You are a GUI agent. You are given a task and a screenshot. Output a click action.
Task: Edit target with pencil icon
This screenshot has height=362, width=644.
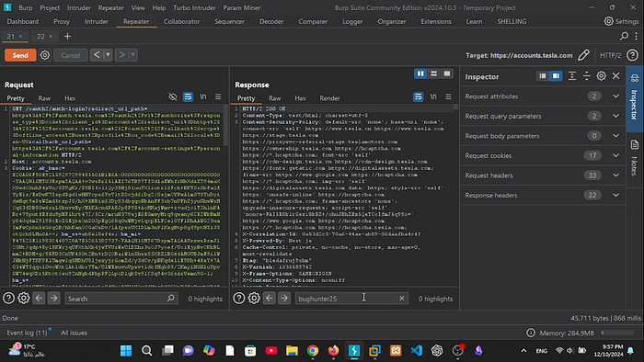583,55
